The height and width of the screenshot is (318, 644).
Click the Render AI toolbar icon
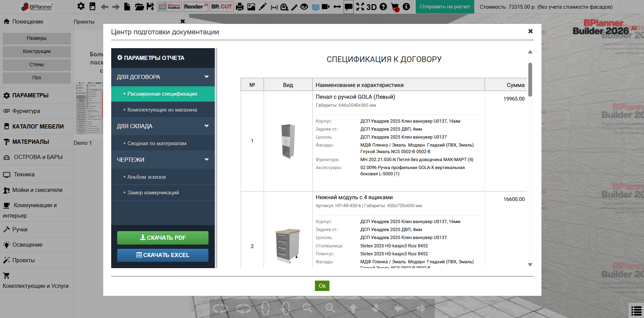click(x=196, y=7)
